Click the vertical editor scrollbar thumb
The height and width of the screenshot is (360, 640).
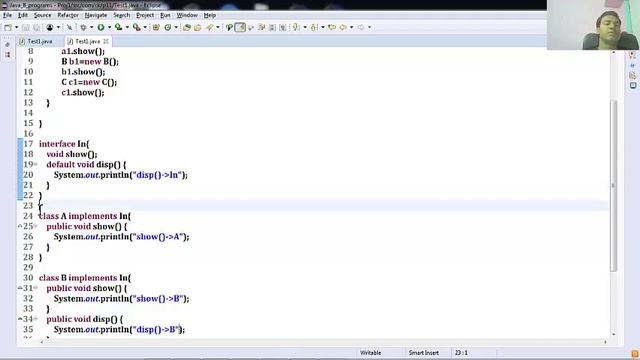coord(613,186)
